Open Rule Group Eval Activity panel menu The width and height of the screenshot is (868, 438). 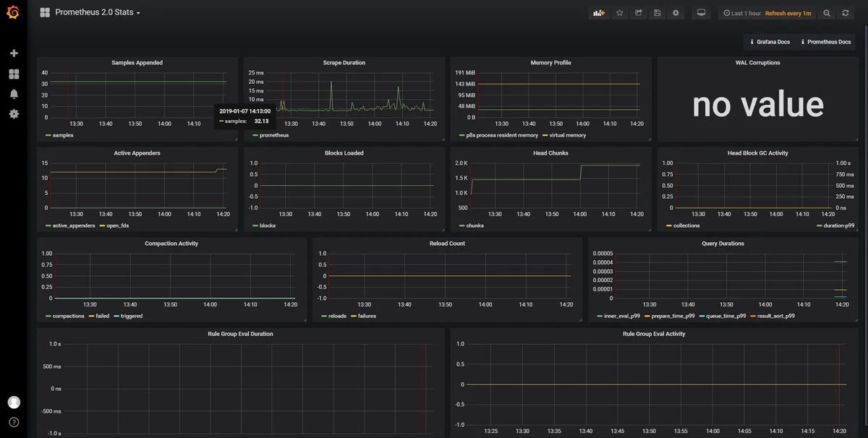pyautogui.click(x=654, y=334)
